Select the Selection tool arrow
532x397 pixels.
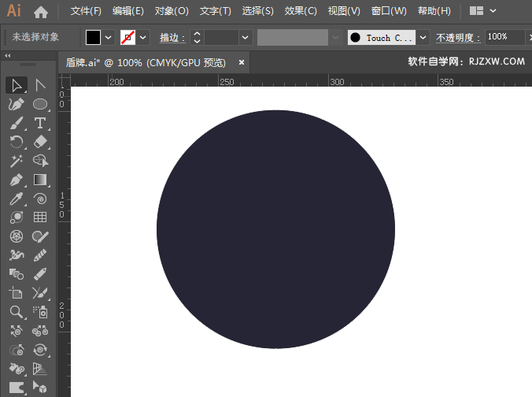point(17,85)
